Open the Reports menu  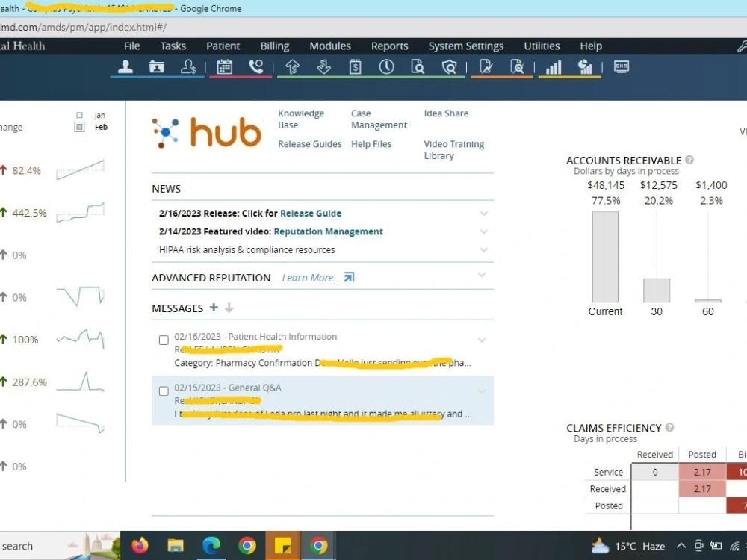point(390,46)
